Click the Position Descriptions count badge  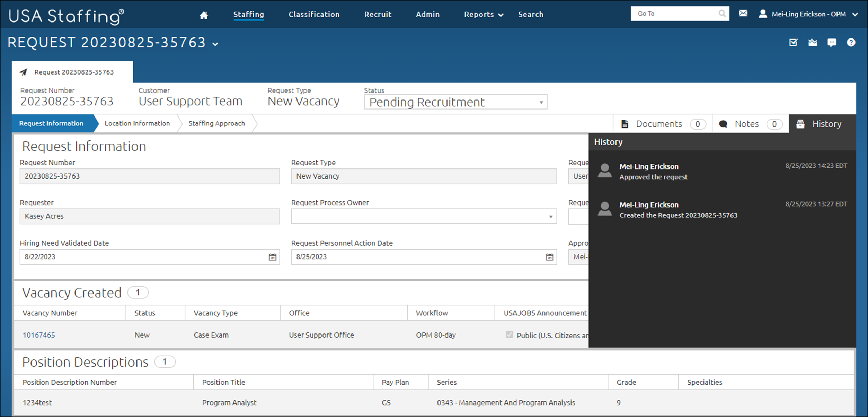(165, 362)
